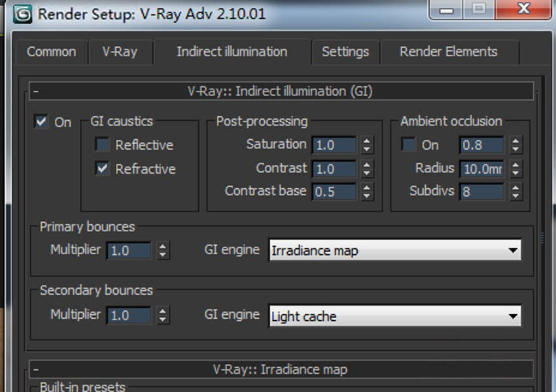Decrease Contrast with its spinner down arrow

click(x=367, y=172)
